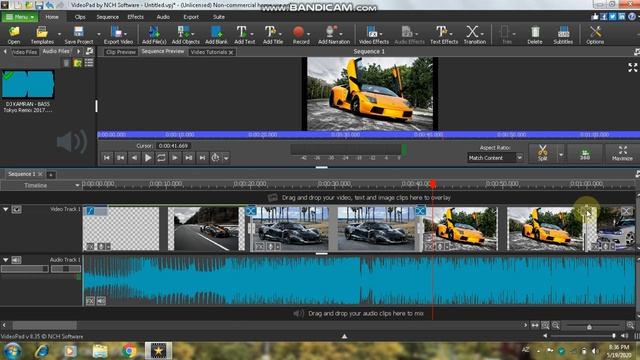Open Text Effects

(x=444, y=34)
